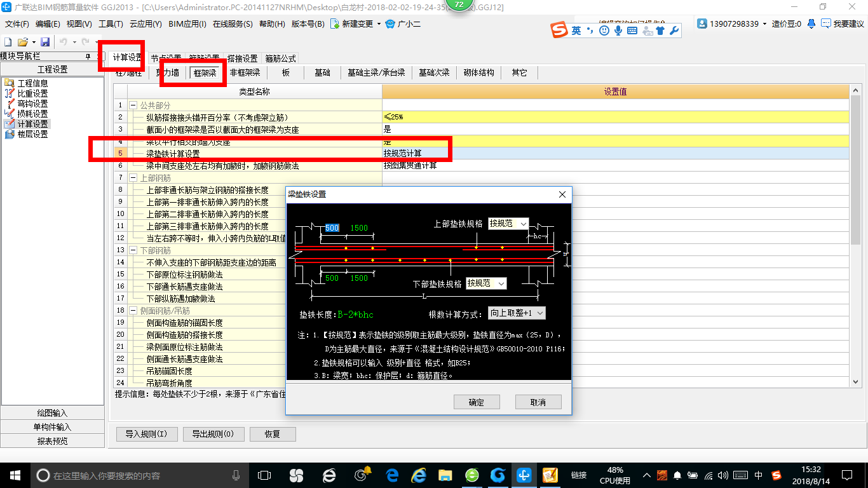Select the 砌体结构 category tab
Screen dimensions: 868x488
(478, 73)
